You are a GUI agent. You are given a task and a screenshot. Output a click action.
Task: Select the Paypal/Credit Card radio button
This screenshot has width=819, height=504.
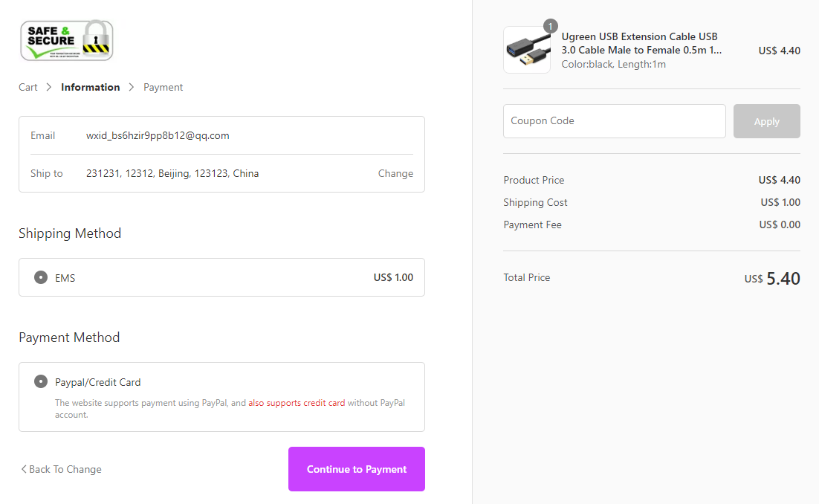pos(41,381)
